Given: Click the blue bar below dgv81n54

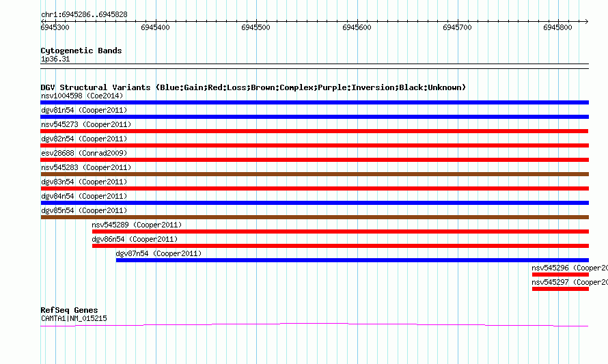Looking at the screenshot, I should [x=314, y=117].
